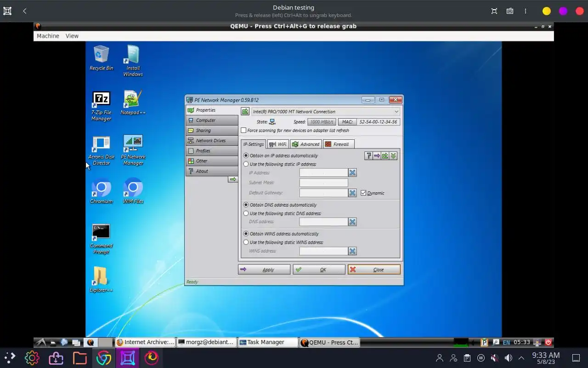Select the IP-Settings tab
The image size is (588, 368).
click(253, 144)
